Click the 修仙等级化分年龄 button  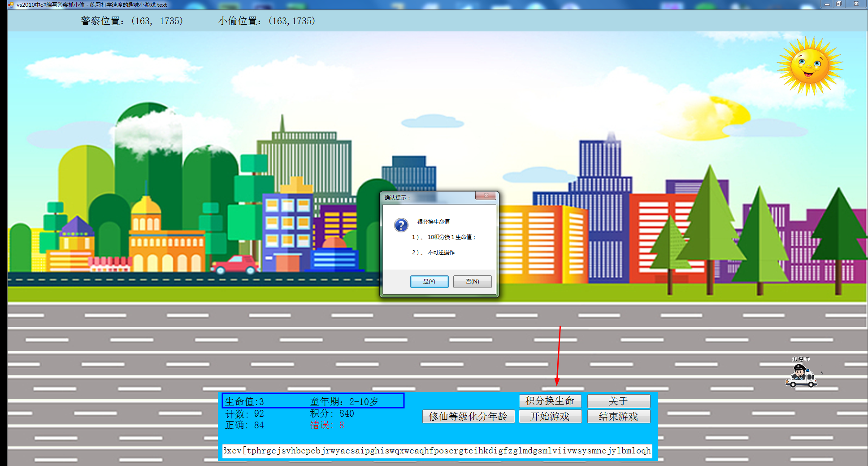[468, 416]
